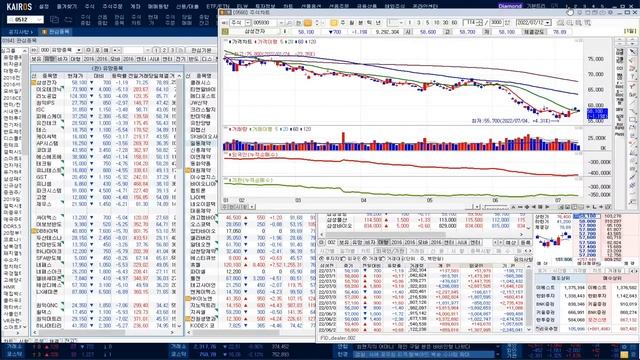Select the 투자자 radio button
The width and height of the screenshot is (640, 360).
tap(323, 259)
